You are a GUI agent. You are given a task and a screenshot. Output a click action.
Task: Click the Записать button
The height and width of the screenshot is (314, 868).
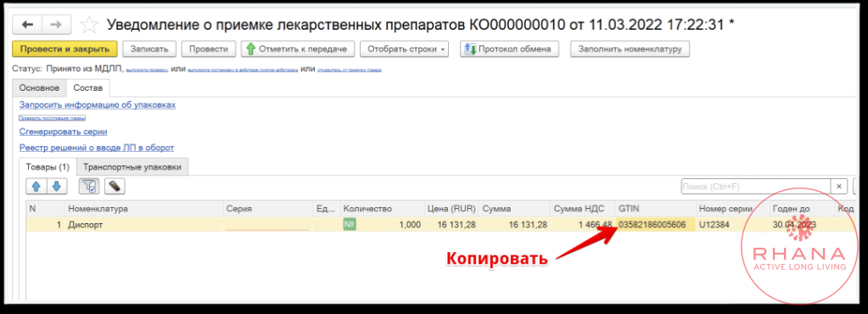(149, 48)
